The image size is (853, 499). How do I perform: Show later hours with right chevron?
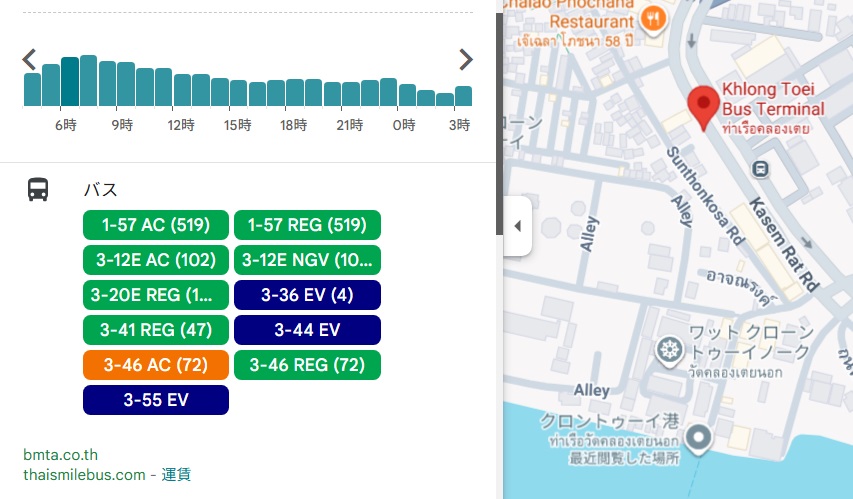[465, 59]
